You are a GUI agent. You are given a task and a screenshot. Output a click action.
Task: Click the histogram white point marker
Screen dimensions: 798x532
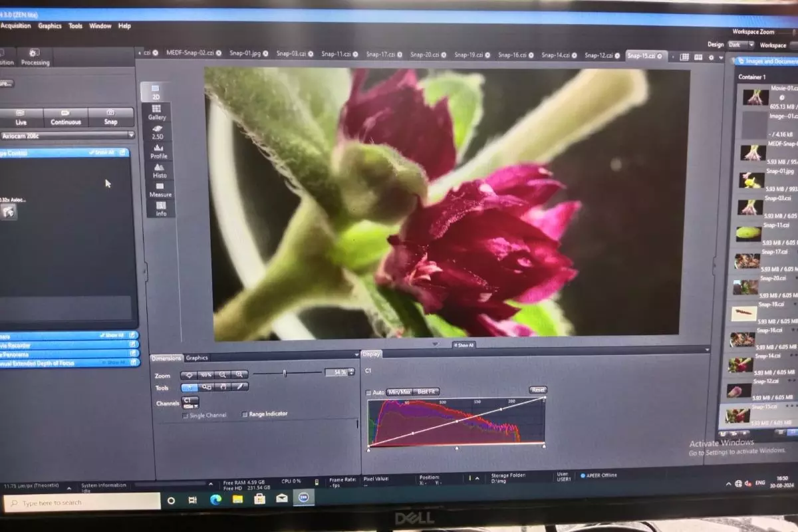(x=544, y=446)
